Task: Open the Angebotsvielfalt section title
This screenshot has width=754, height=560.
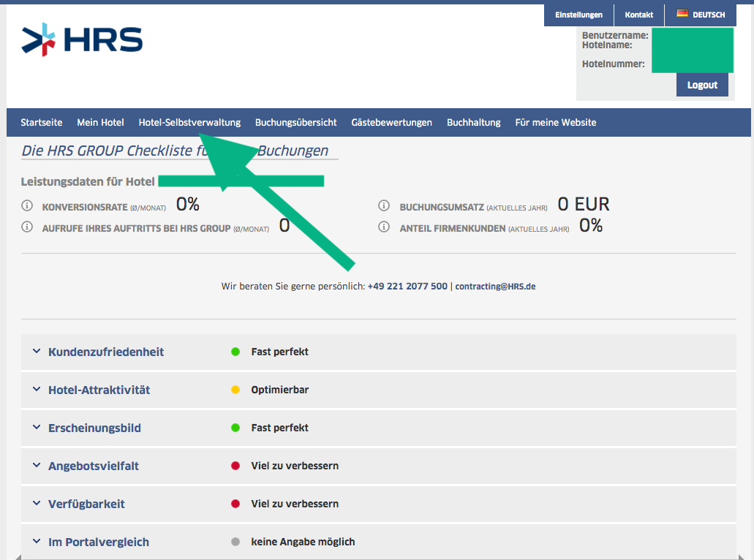Action: click(x=94, y=466)
